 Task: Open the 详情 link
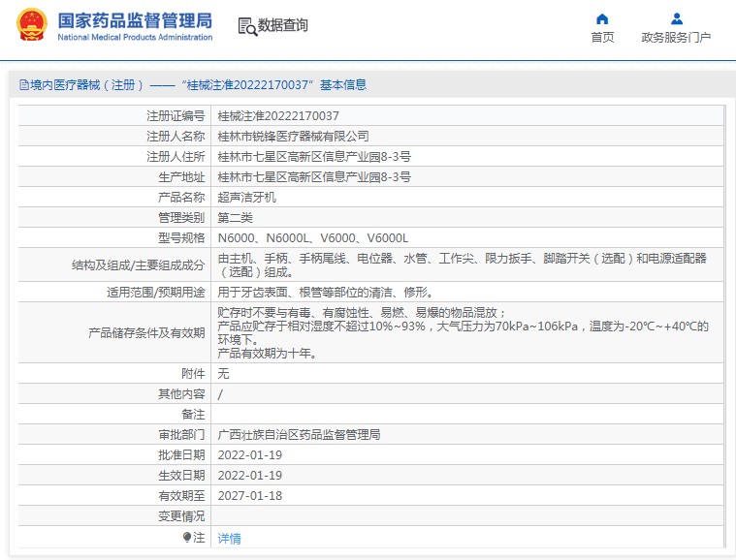coord(229,538)
